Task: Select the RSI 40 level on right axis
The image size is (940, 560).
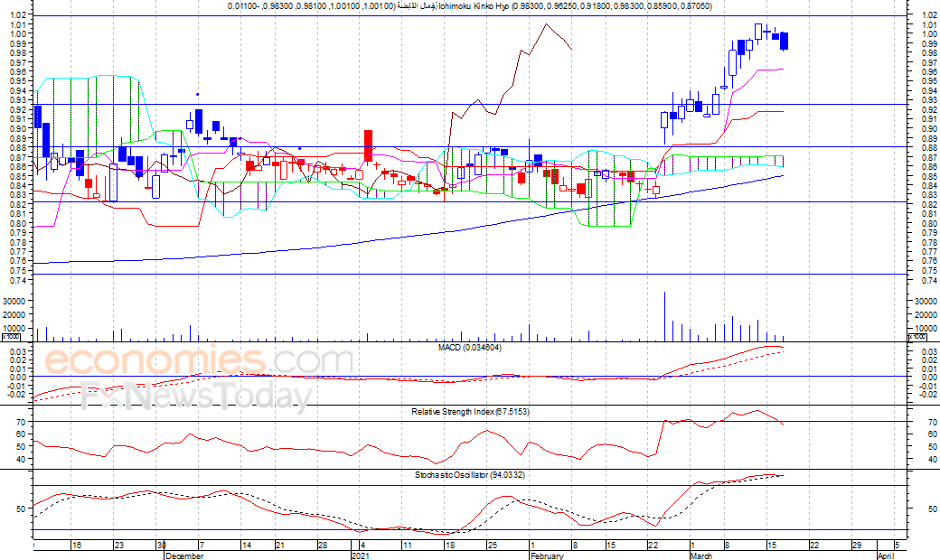Action: (x=932, y=460)
